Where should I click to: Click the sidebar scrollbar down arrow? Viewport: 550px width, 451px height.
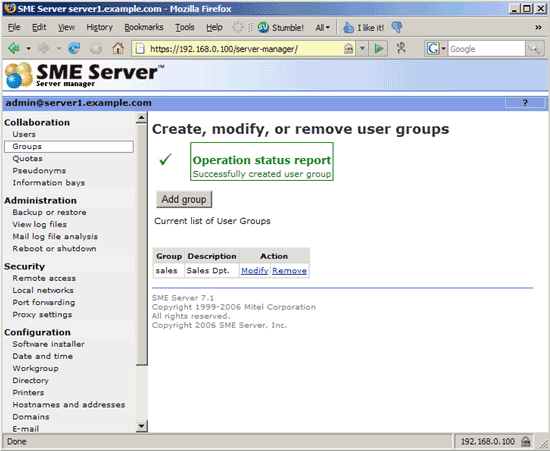click(x=141, y=426)
